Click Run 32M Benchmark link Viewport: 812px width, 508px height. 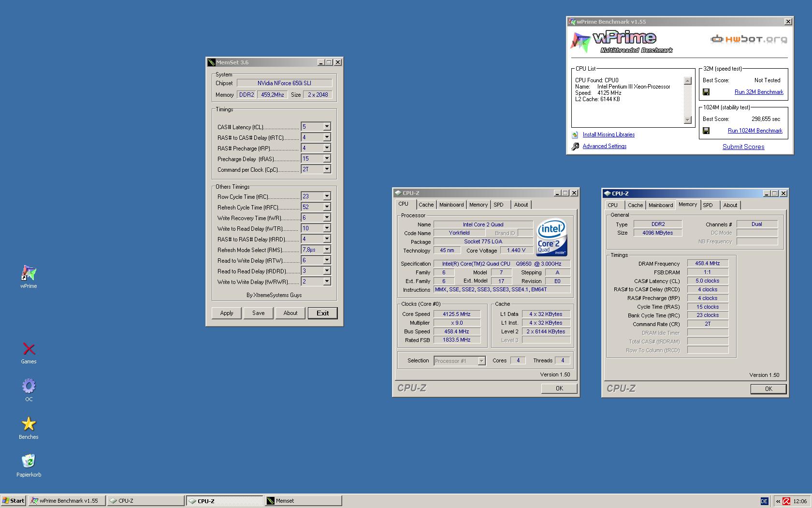click(x=759, y=92)
